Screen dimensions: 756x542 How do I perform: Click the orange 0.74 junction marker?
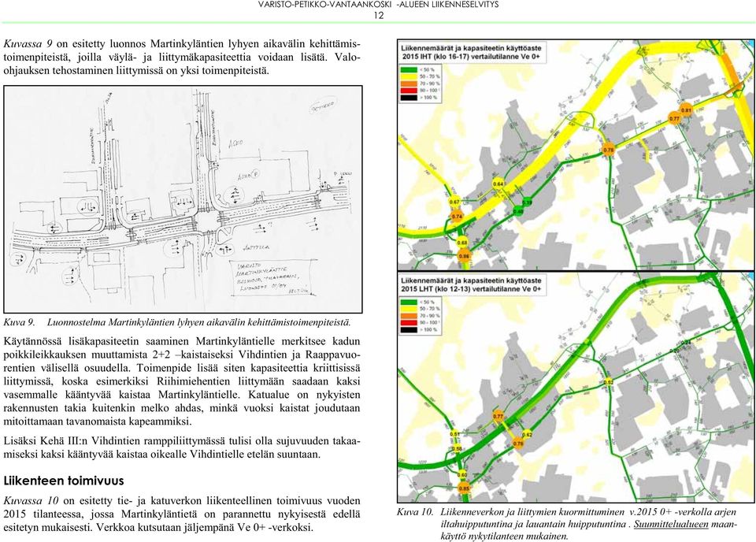click(457, 216)
